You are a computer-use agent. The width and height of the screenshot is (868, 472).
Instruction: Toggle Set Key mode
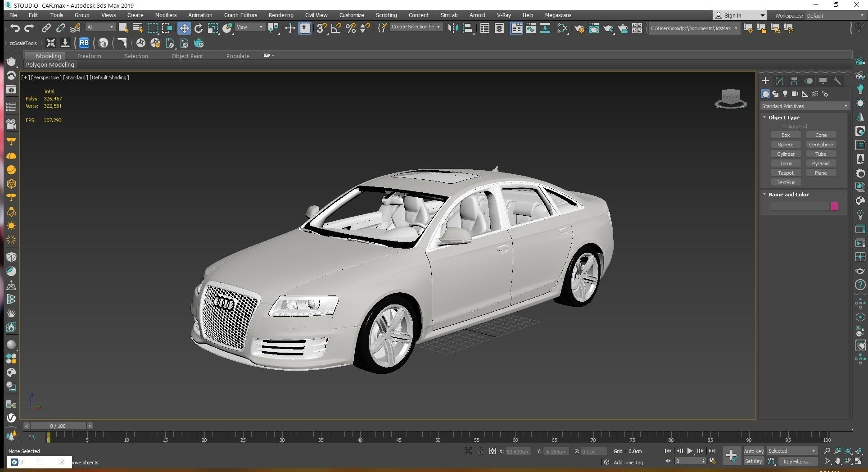pos(754,462)
